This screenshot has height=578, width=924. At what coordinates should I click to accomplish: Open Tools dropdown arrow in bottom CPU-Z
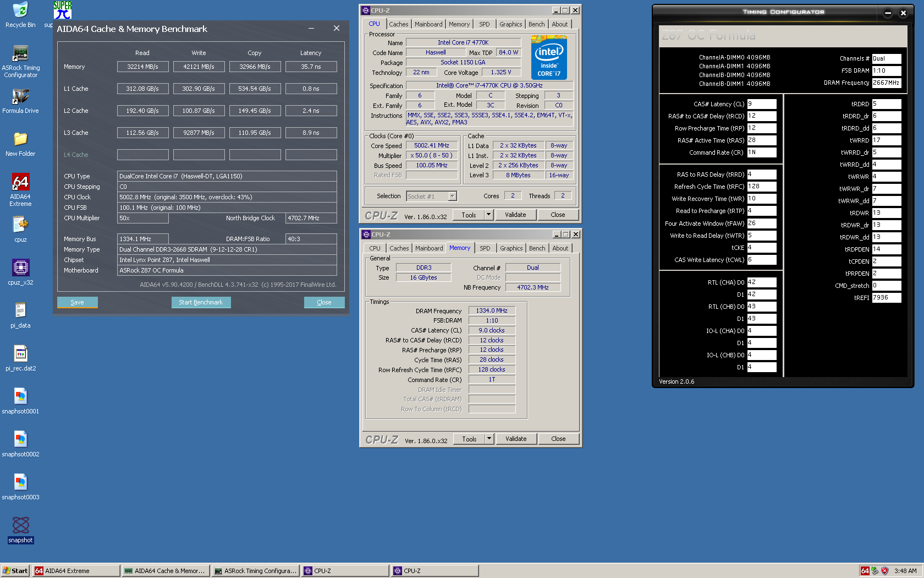[489, 439]
